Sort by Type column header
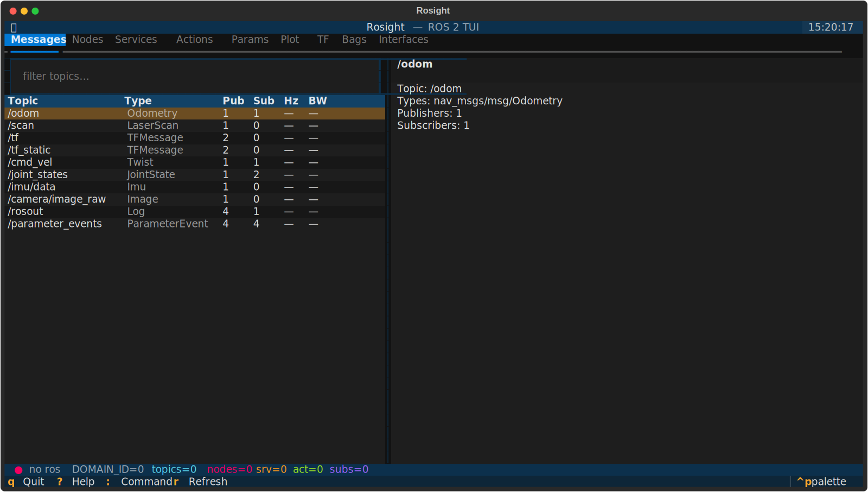 coord(138,101)
